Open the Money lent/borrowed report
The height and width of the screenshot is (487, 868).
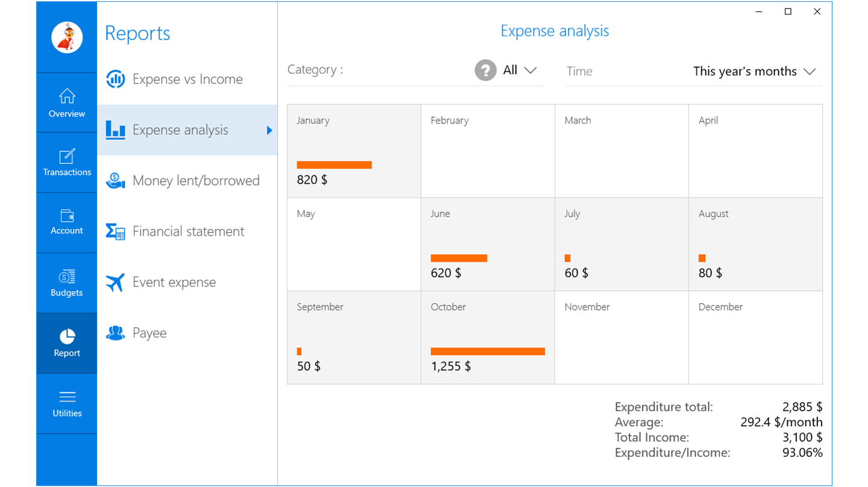pyautogui.click(x=195, y=181)
